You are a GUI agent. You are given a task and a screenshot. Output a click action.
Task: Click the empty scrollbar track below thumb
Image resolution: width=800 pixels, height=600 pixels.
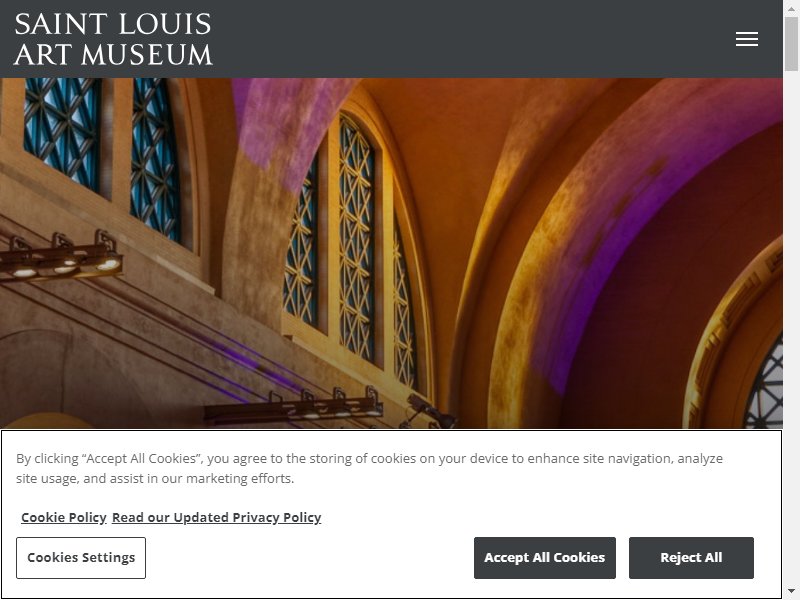(791, 327)
